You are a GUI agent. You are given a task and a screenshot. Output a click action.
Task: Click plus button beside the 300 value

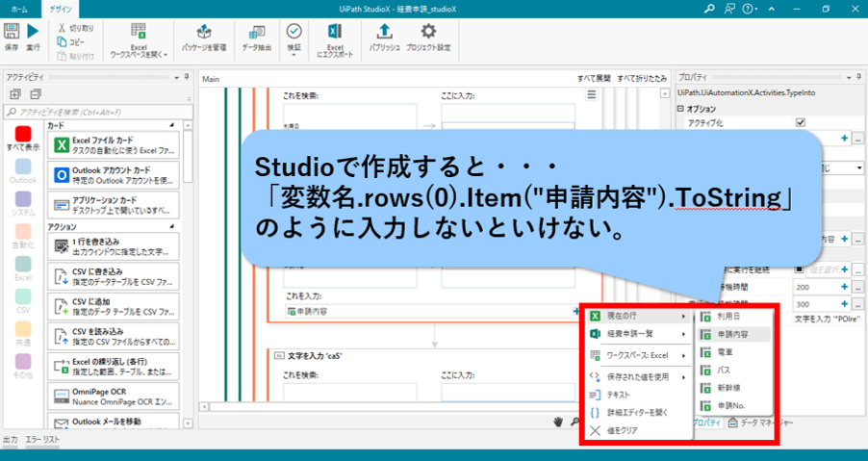tap(845, 304)
